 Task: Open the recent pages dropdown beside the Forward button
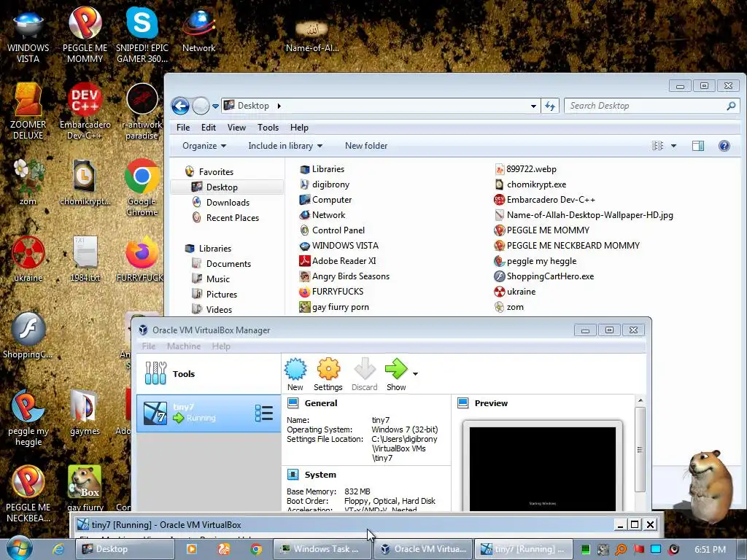click(215, 106)
